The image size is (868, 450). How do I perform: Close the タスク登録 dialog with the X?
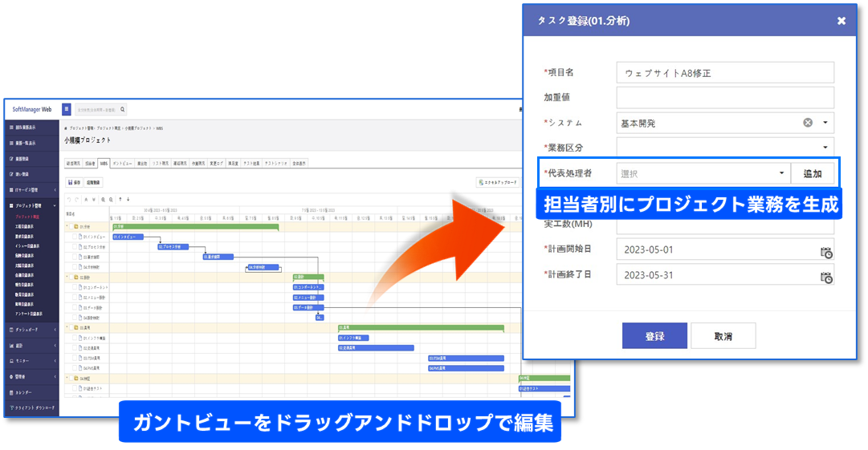842,21
